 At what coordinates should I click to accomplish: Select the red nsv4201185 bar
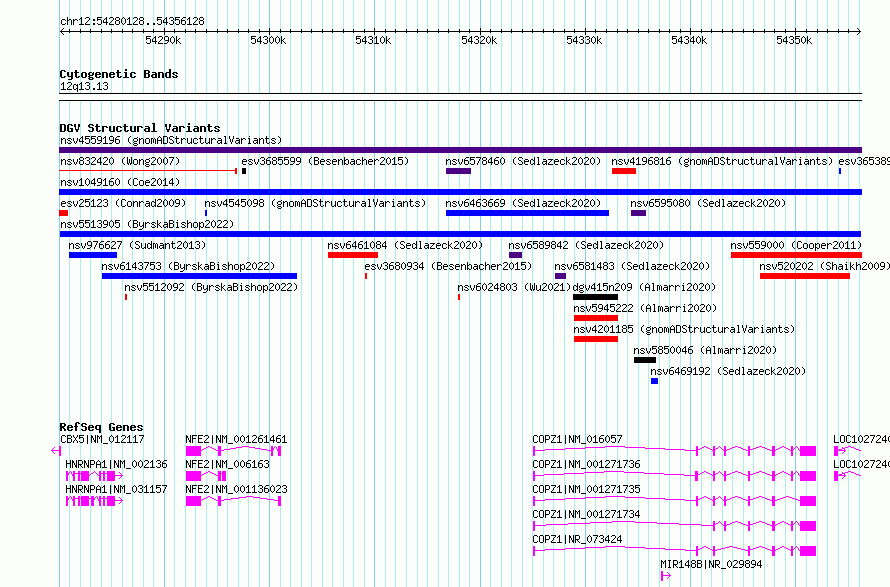[x=595, y=339]
